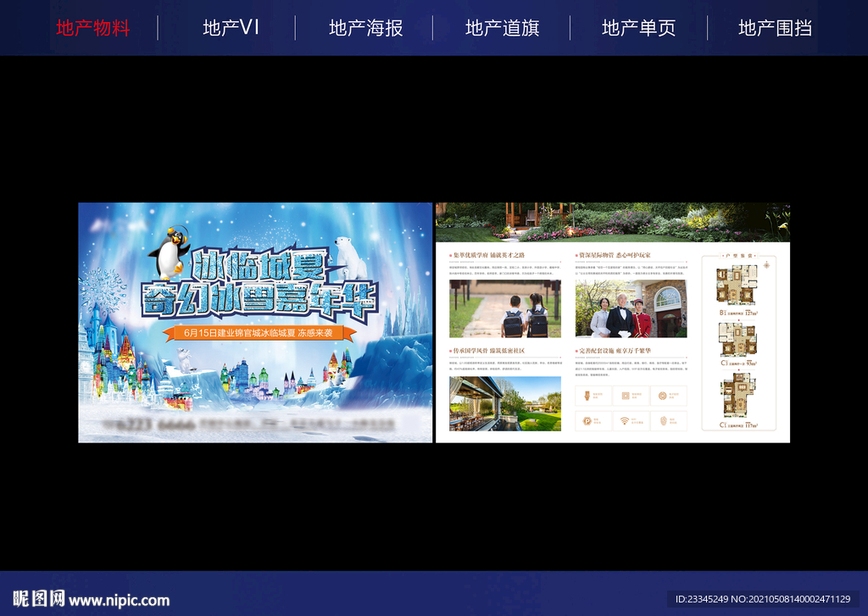Click the ID:23345249 NO: number text
Screen dimensions: 868x616
[763, 599]
